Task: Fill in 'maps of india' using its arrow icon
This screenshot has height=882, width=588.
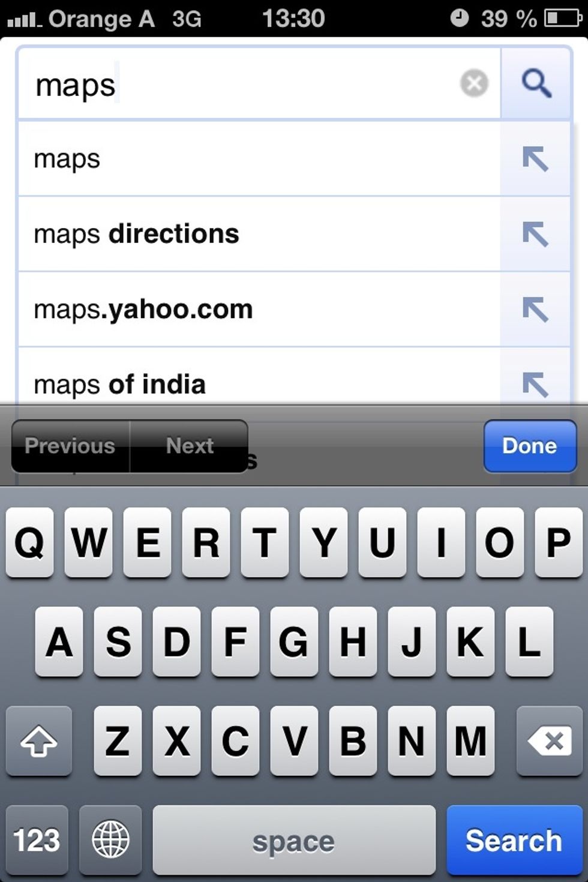Action: 535,384
